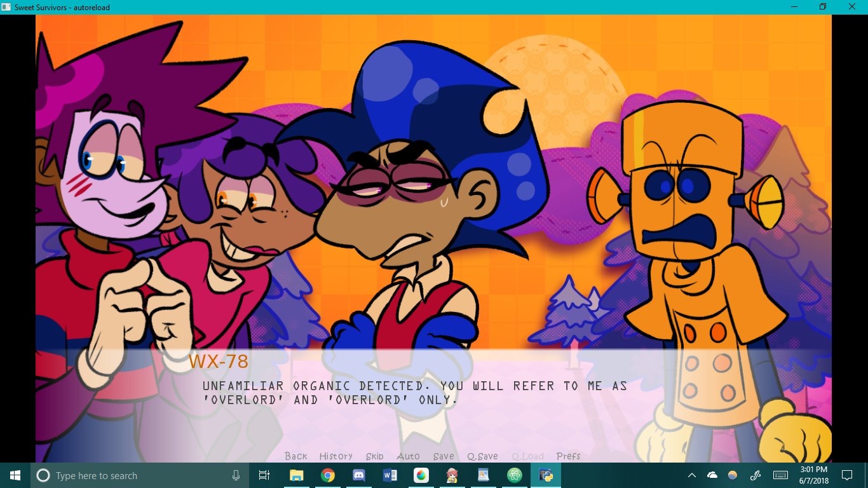Open the touch keyboard
868x488 pixels.
coord(781,475)
